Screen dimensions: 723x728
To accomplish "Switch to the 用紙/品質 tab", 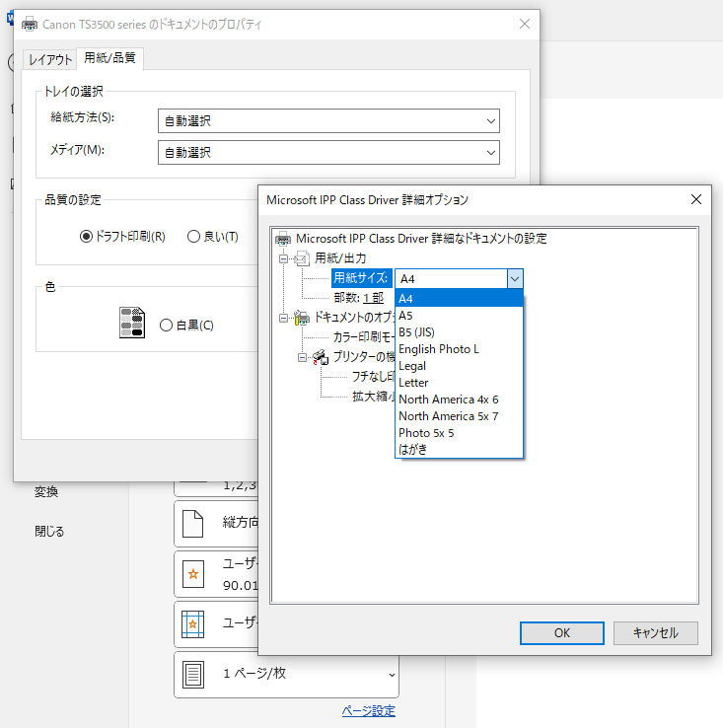I will click(110, 58).
